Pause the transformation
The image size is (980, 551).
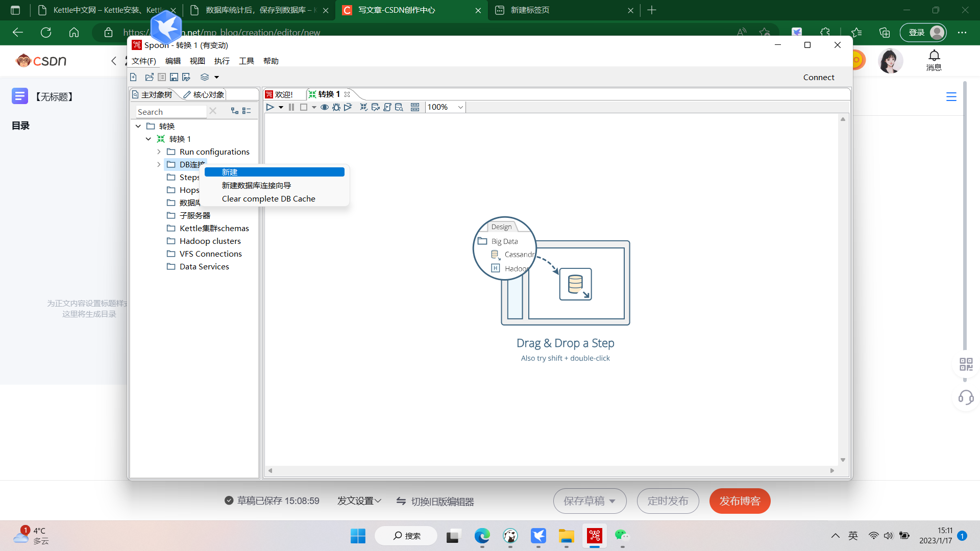coord(291,107)
